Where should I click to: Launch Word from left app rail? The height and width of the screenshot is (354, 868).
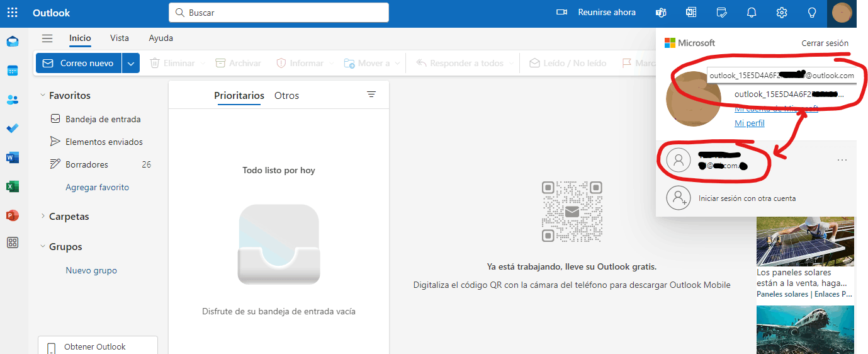pyautogui.click(x=13, y=157)
